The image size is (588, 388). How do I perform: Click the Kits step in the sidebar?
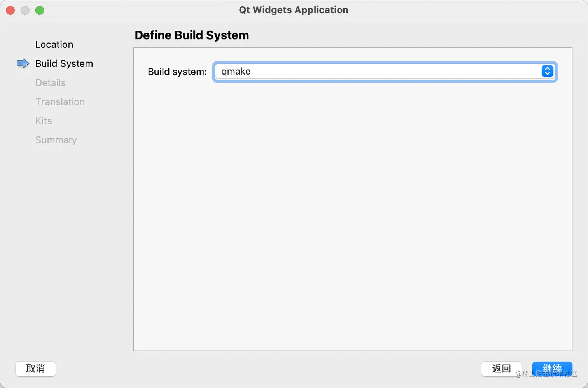[x=44, y=121]
